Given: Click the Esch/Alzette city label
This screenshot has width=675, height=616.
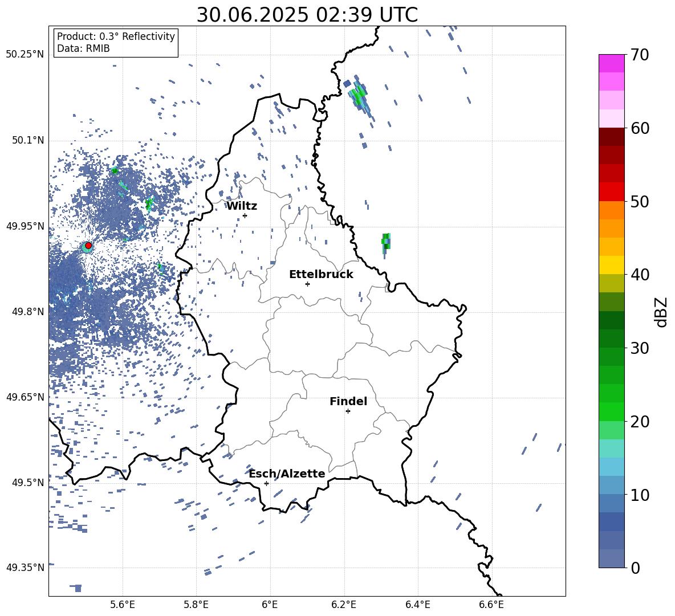Looking at the screenshot, I should point(287,474).
